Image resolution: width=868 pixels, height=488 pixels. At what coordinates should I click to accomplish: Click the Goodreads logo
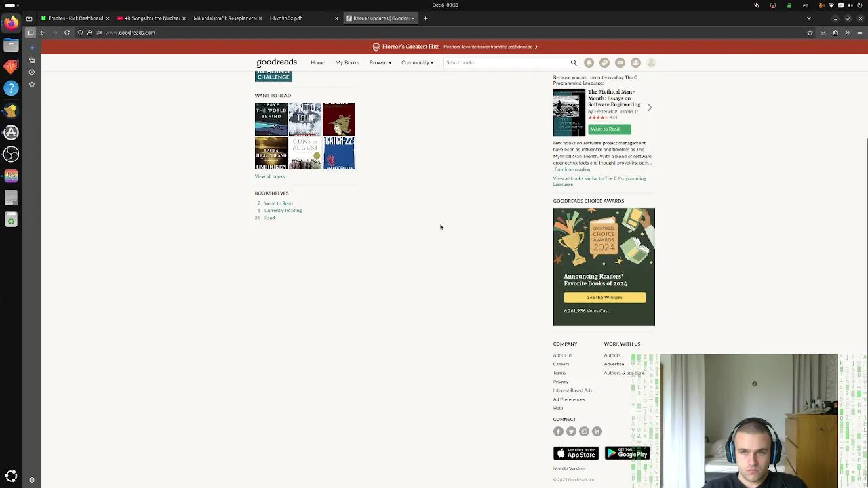coord(277,62)
